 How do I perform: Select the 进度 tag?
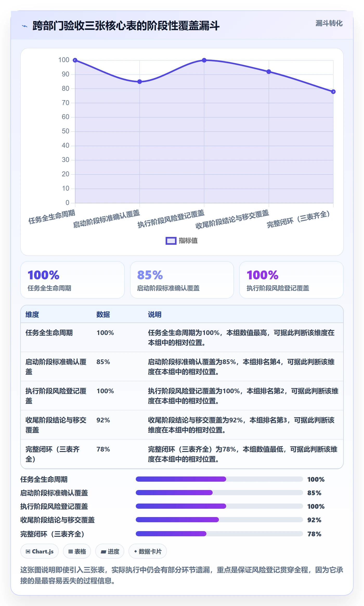click(110, 551)
